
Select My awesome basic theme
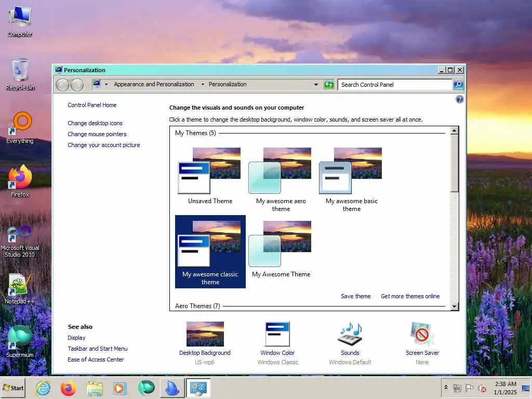[x=352, y=179]
